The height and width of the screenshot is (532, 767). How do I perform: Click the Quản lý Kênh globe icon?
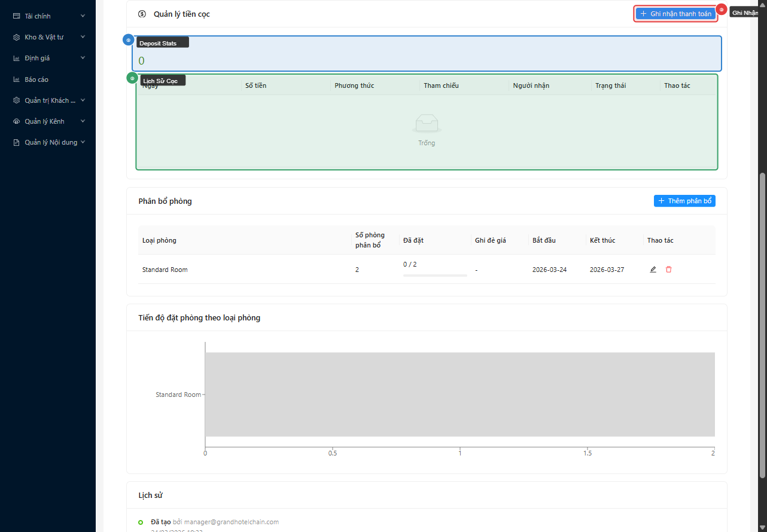pos(15,121)
